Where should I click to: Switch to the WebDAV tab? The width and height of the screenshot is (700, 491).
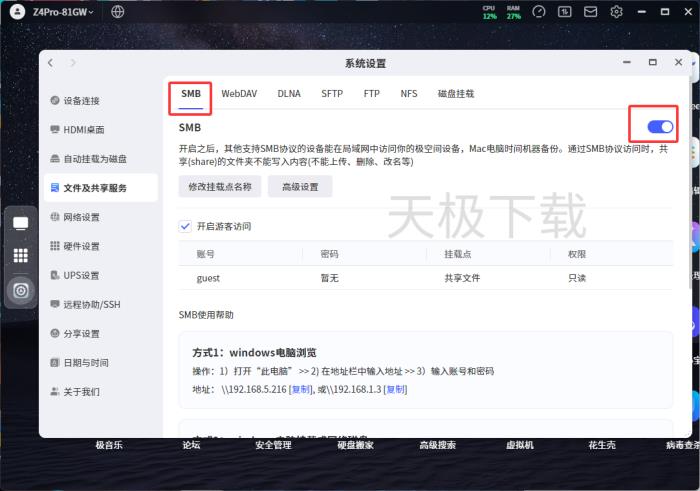(x=239, y=93)
